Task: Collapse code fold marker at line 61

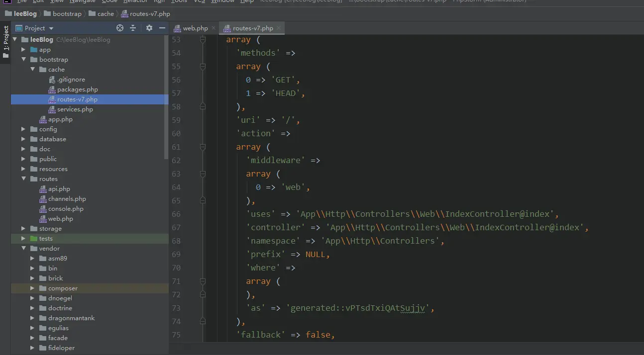Action: click(x=203, y=147)
